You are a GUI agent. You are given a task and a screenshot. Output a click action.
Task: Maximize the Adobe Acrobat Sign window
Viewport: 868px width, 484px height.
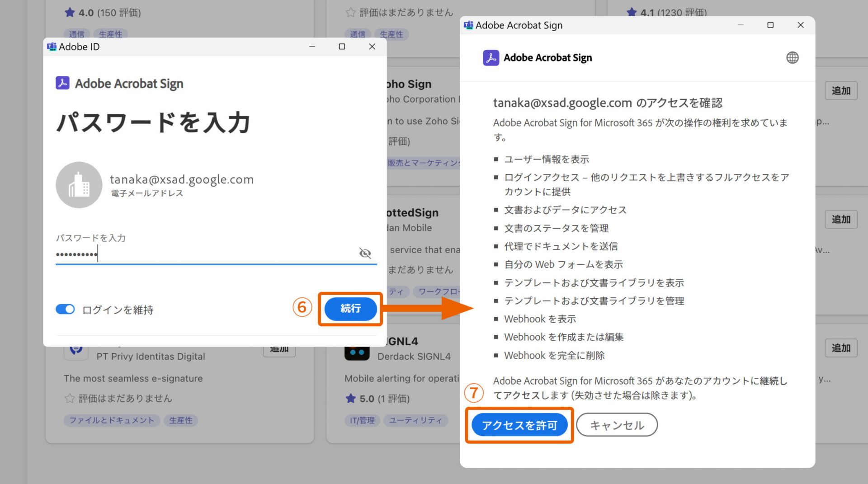(x=770, y=25)
